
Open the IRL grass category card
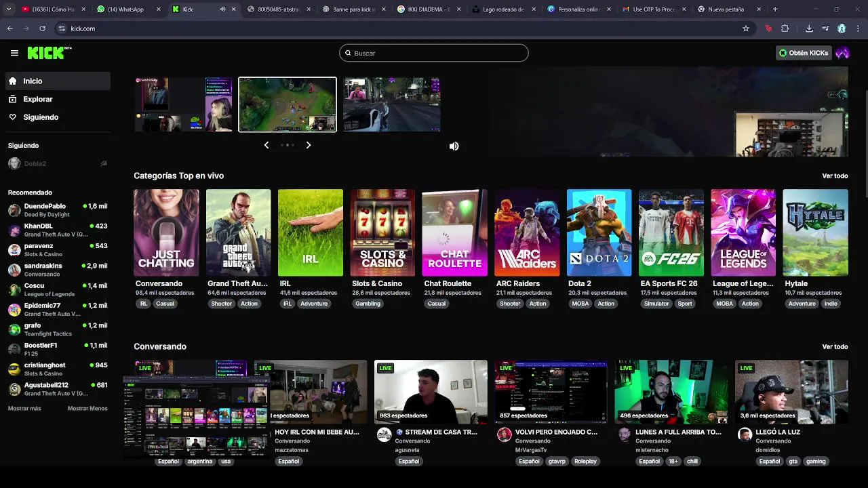point(311,232)
